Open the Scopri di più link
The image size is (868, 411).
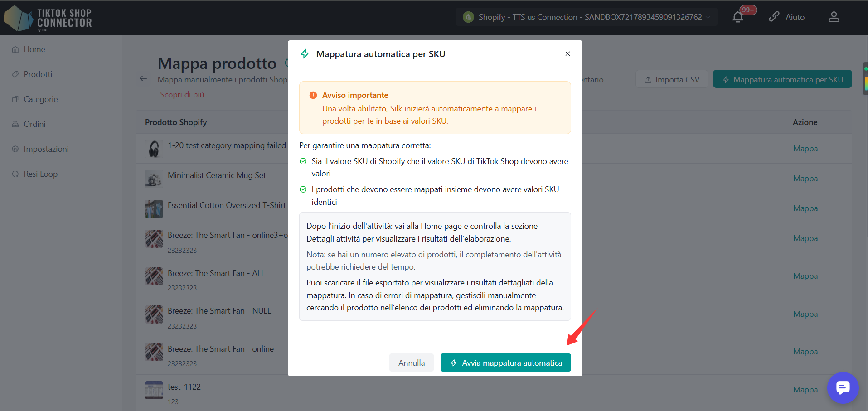[182, 95]
